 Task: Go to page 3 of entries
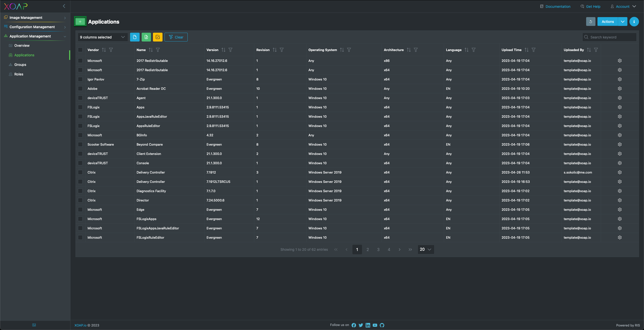(378, 250)
